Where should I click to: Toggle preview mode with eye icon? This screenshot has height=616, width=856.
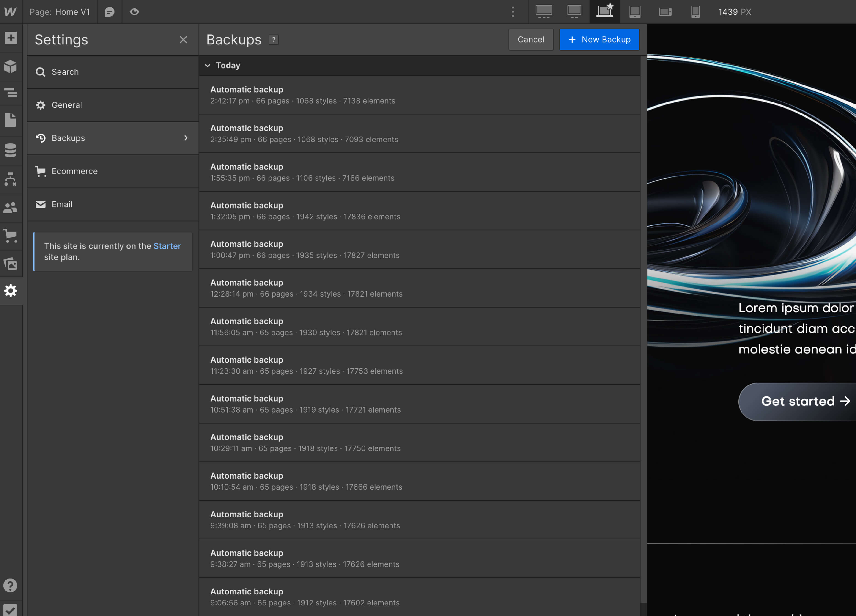(134, 12)
